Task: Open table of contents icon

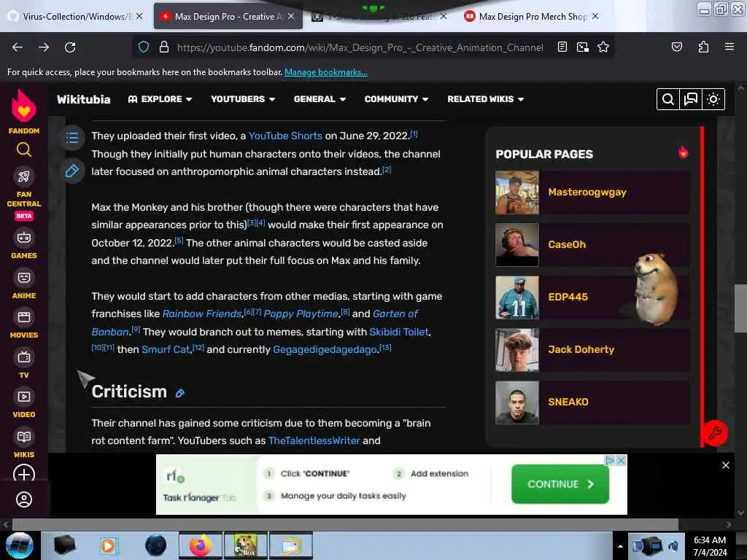Action: (72, 138)
